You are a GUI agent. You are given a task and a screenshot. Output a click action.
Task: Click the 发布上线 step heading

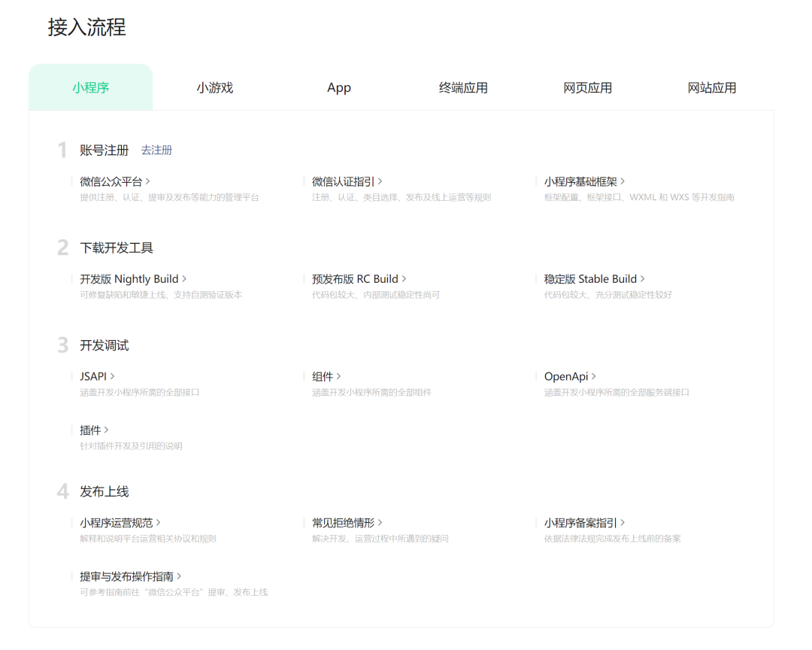[104, 491]
